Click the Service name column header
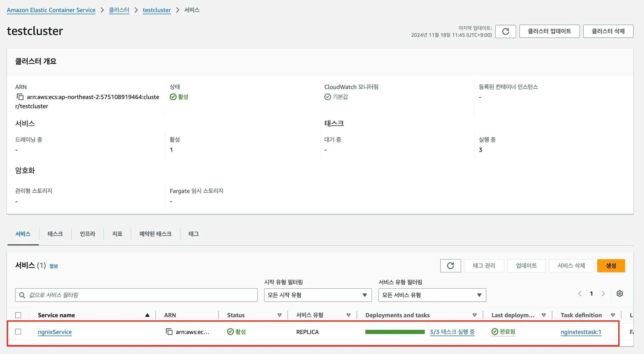 click(56, 315)
